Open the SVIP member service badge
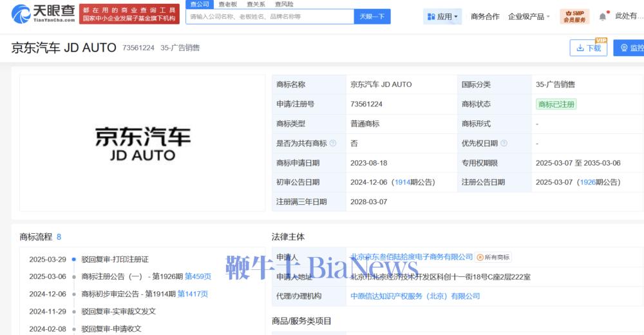Viewport: 644px width, 335px height. click(574, 16)
